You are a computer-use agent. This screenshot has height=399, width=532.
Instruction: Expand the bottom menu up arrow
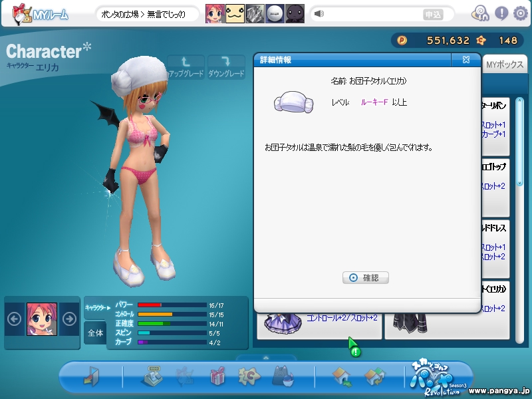click(x=266, y=358)
